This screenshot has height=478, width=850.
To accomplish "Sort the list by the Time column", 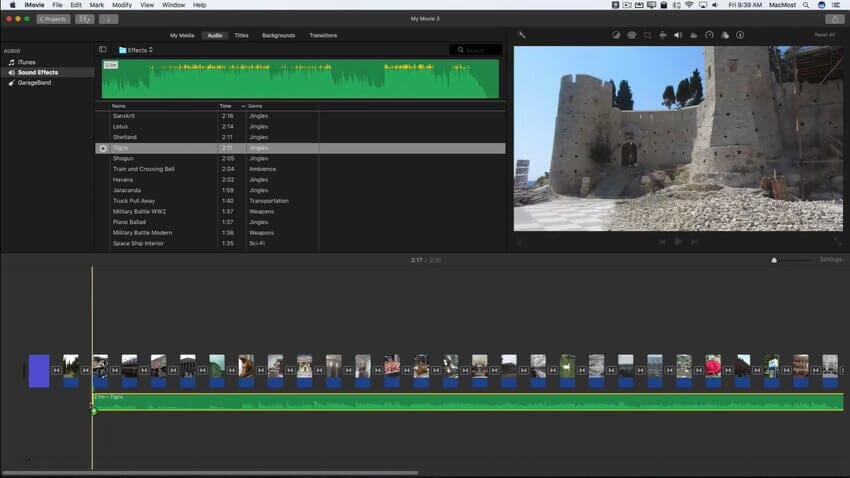I will coord(226,105).
